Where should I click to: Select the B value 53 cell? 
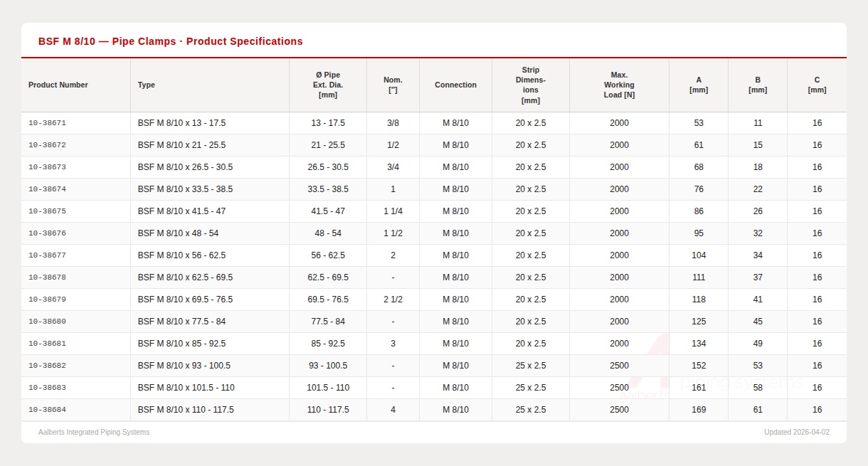(x=758, y=366)
